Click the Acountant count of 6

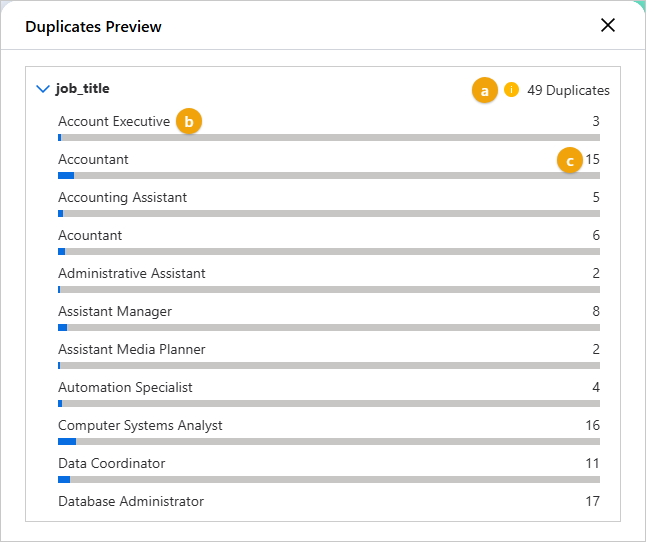(596, 235)
